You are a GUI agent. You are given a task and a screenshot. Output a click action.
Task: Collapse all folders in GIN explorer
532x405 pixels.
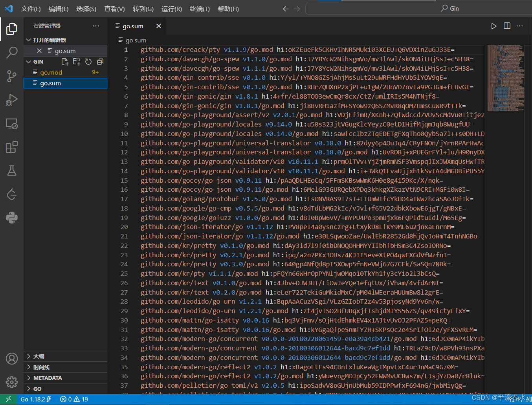click(x=100, y=62)
